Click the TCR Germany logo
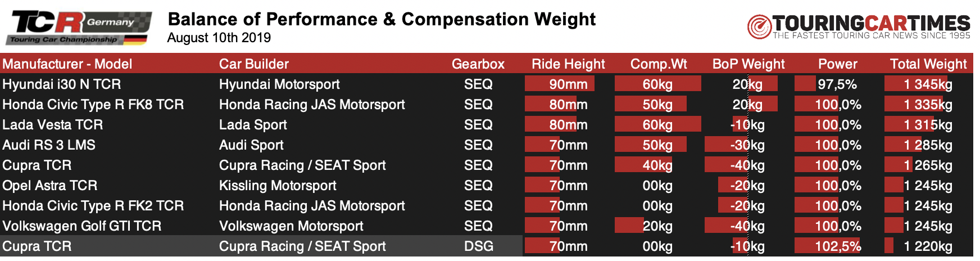 pyautogui.click(x=79, y=27)
